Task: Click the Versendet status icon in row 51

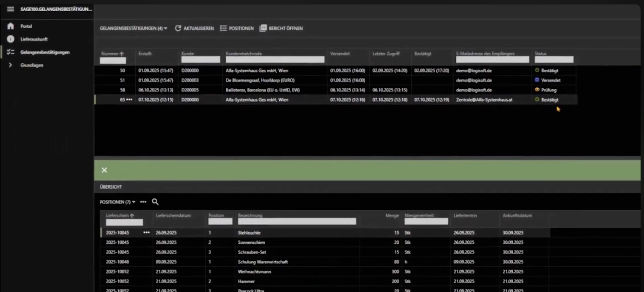Action: pos(537,80)
